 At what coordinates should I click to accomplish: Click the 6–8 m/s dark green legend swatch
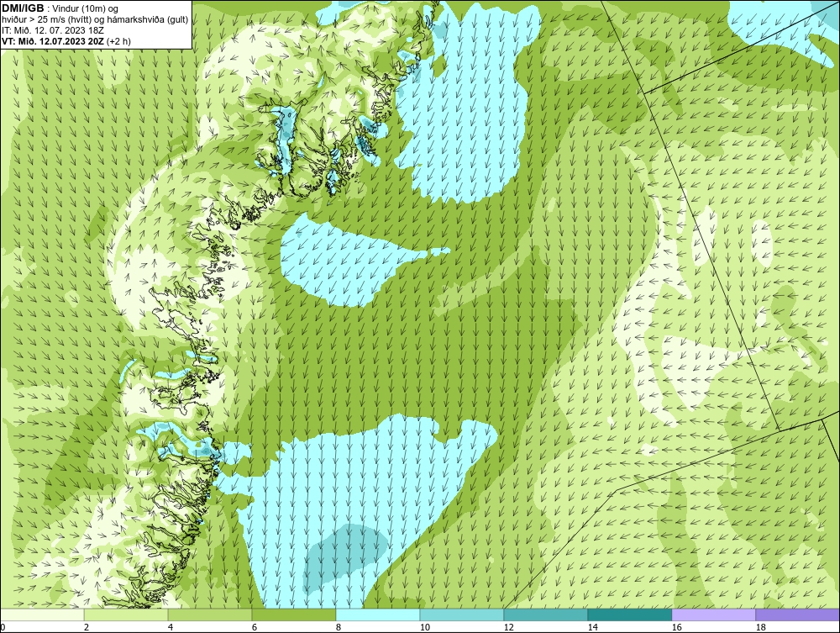pos(293,615)
